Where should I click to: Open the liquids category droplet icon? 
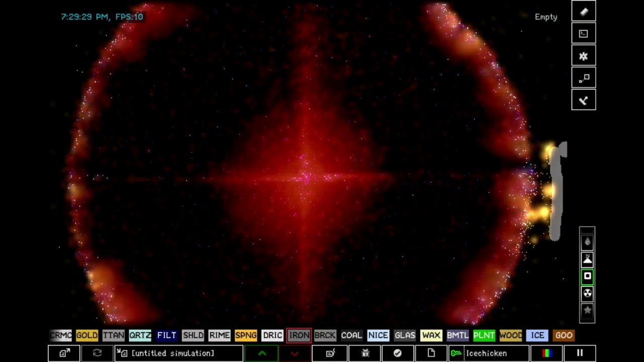click(x=587, y=242)
